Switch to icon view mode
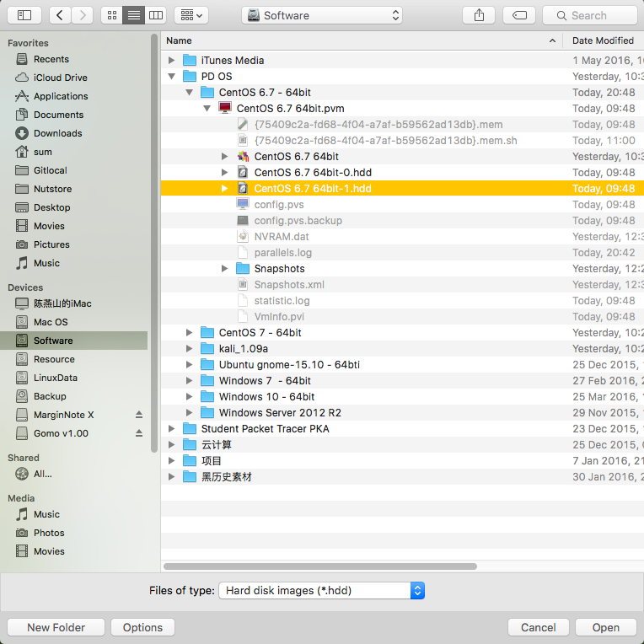Screen dimensions: 644x644 pos(112,16)
